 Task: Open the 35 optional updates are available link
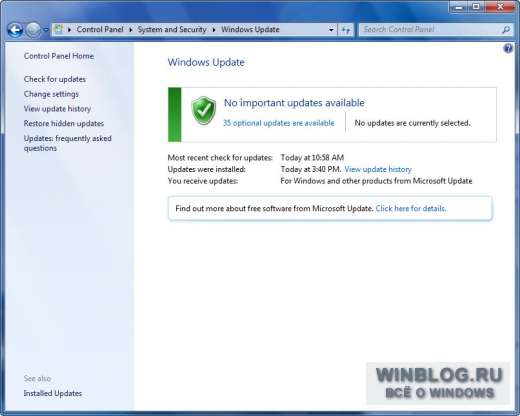(278, 123)
